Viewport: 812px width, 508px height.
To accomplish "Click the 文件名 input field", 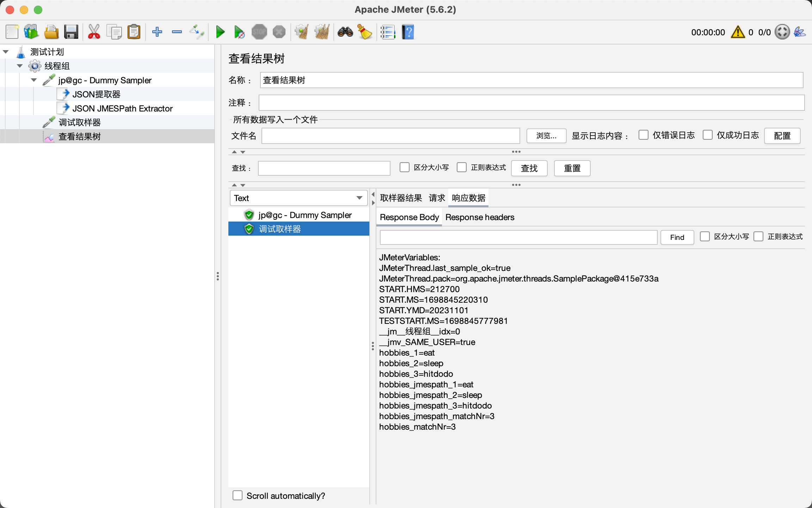I will coord(391,136).
